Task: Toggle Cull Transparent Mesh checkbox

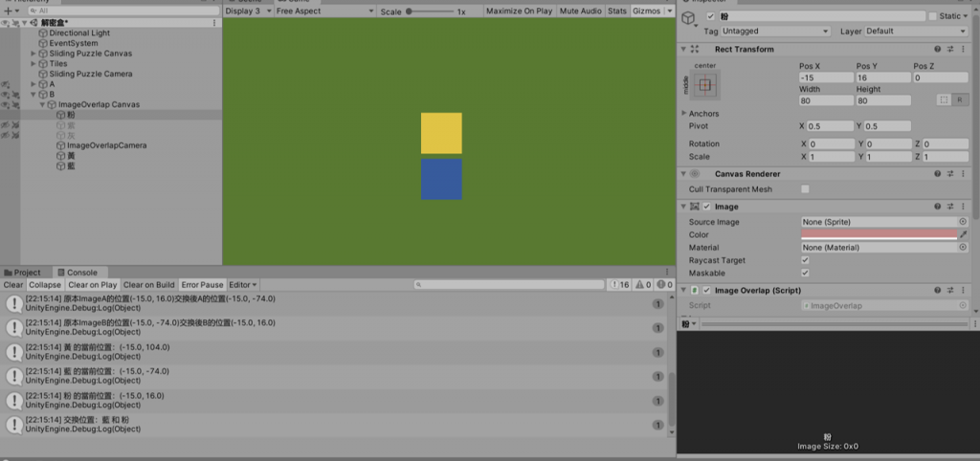Action: (x=805, y=189)
